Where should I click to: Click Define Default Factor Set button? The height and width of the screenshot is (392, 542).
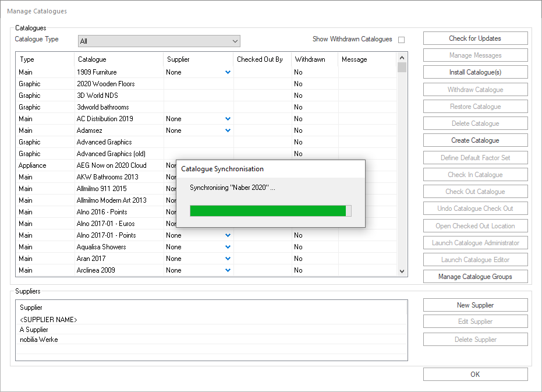tap(475, 158)
